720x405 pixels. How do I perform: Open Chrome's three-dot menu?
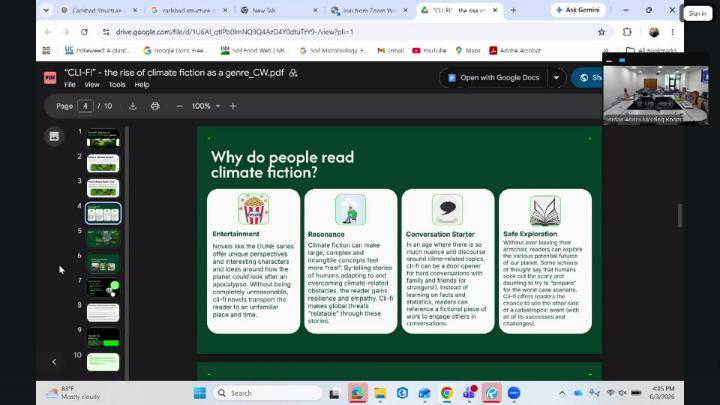[x=672, y=32]
